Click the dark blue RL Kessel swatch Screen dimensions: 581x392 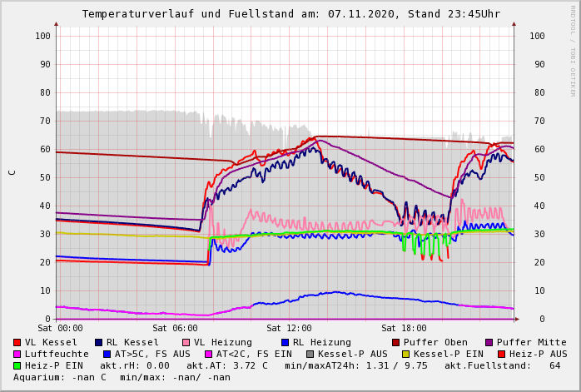99,342
